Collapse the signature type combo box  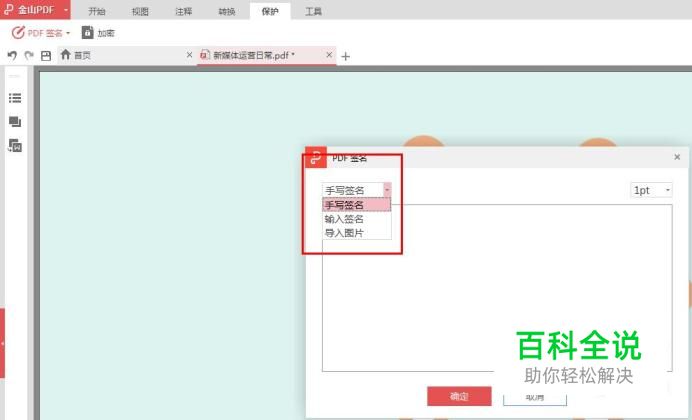(x=387, y=190)
